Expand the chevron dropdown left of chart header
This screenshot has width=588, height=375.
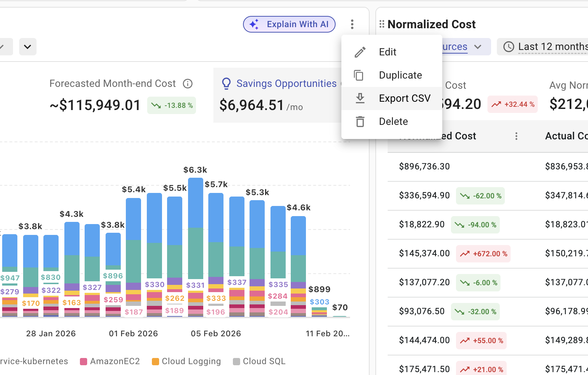click(27, 47)
